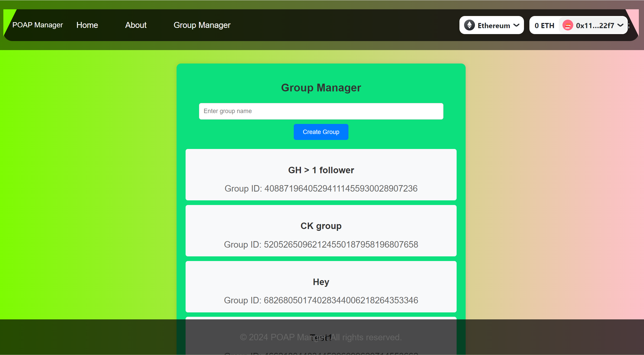Navigate to the About page
The width and height of the screenshot is (644, 355).
click(136, 25)
